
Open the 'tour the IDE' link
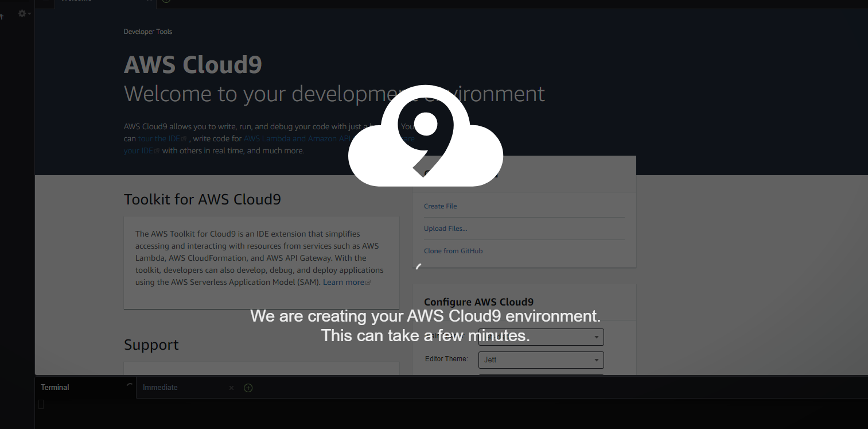(162, 138)
